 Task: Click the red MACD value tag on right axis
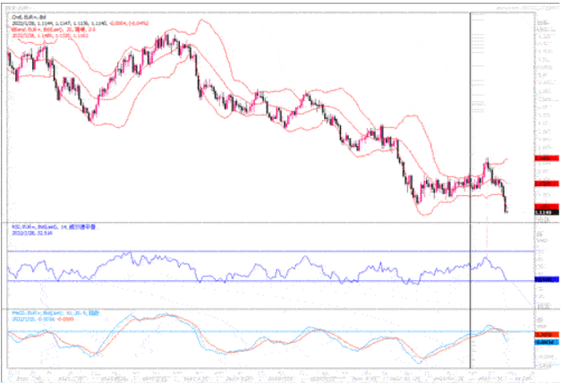click(x=544, y=334)
